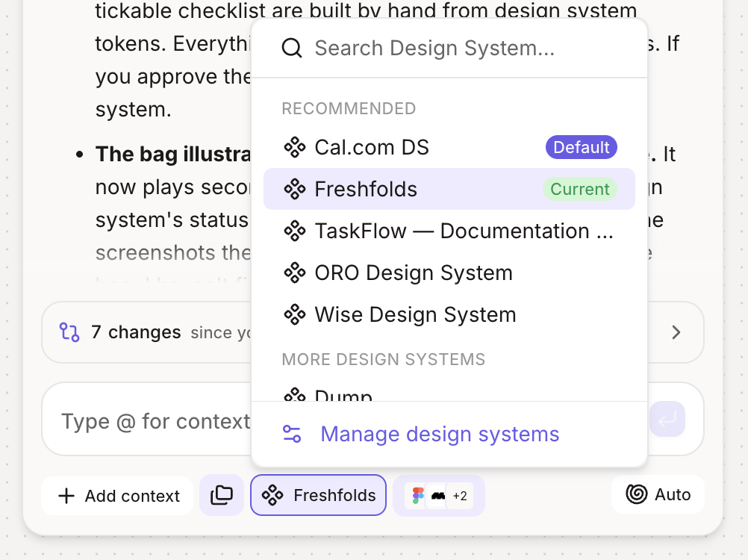Click the changes branch icon beside 7 changes
The image size is (748, 560).
[x=69, y=332]
